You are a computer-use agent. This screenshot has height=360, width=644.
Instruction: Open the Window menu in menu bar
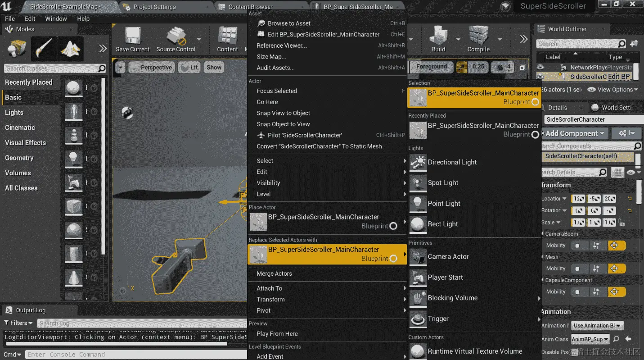(x=56, y=18)
